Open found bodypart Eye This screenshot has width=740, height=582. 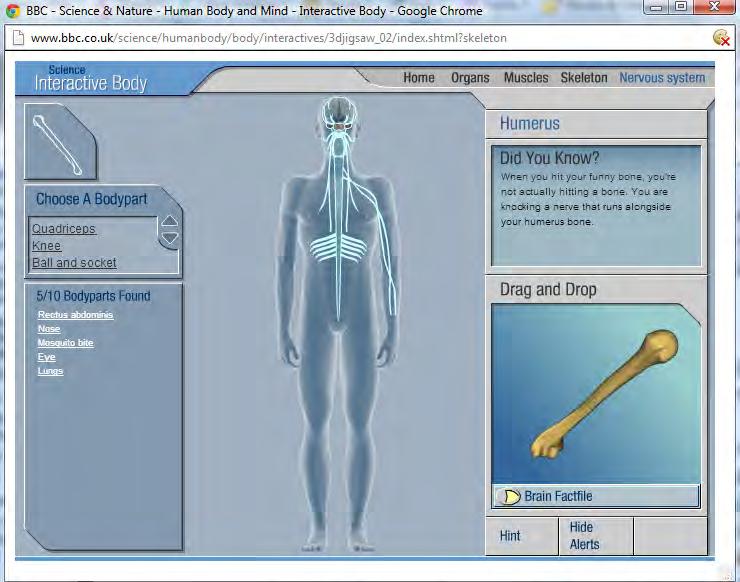click(x=46, y=357)
